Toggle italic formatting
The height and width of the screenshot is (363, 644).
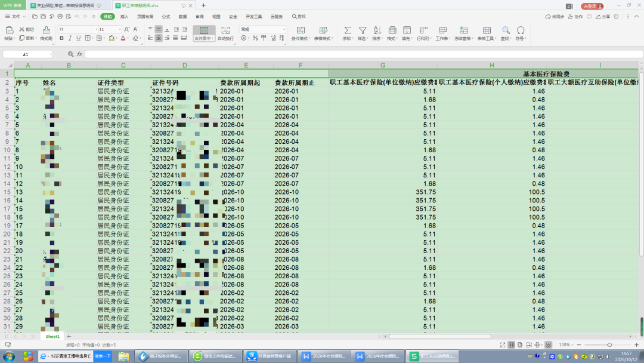pos(70,38)
